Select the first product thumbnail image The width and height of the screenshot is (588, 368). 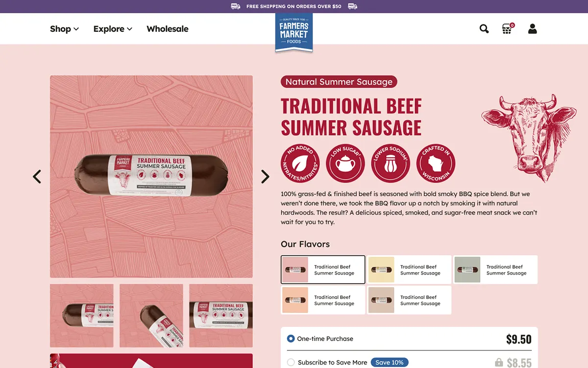82,316
